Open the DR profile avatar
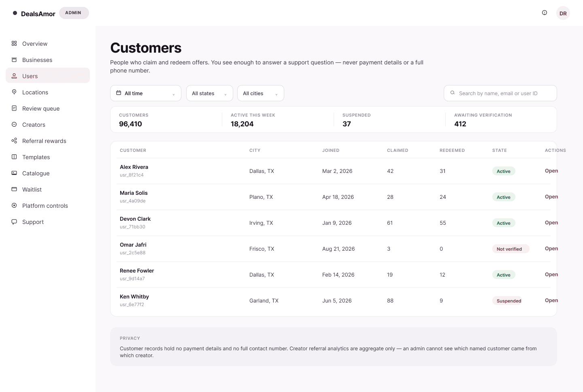Screen dimensions: 583x392 (x=563, y=13)
